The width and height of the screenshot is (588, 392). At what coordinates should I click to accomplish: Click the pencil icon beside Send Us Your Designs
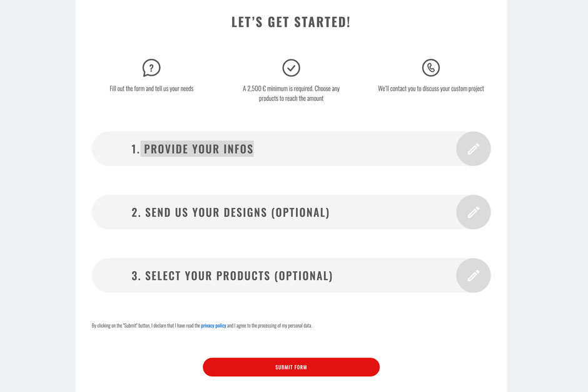coord(474,212)
